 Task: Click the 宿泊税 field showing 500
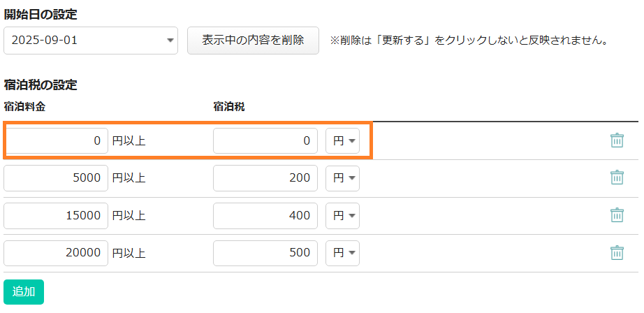tap(265, 253)
